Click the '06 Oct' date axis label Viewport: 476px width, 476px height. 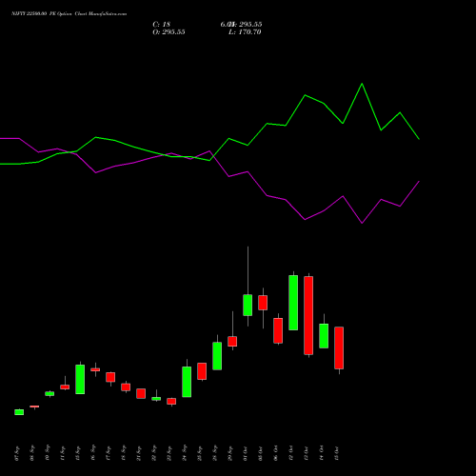point(276,453)
